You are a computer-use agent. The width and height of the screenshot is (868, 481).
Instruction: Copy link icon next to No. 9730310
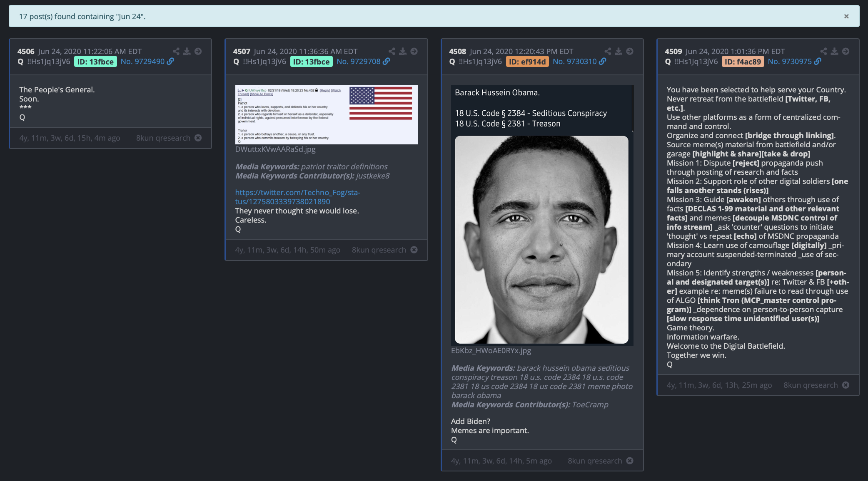[603, 61]
